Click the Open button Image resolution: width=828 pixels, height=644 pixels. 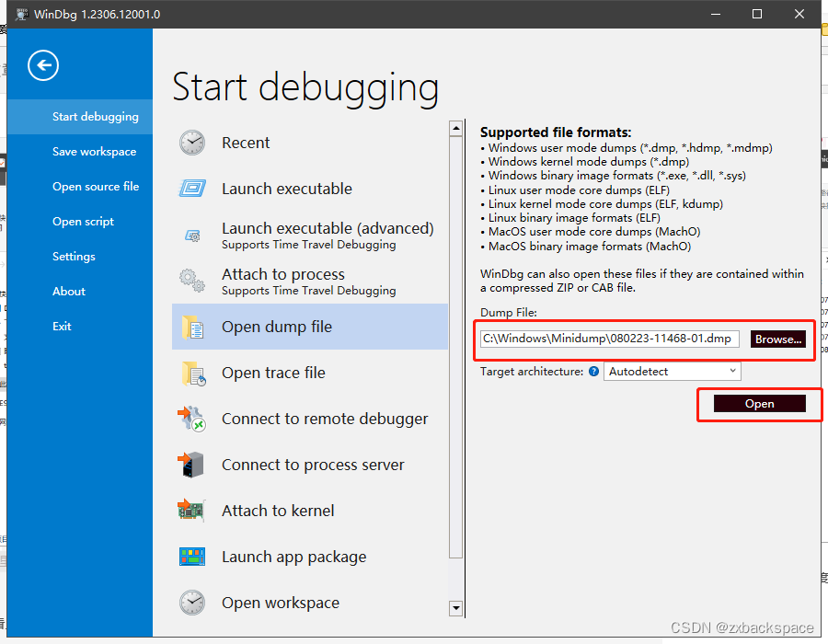[x=759, y=404]
